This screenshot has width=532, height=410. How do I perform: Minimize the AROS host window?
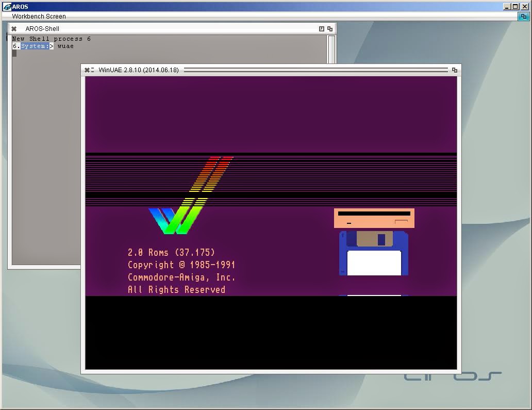pos(507,7)
